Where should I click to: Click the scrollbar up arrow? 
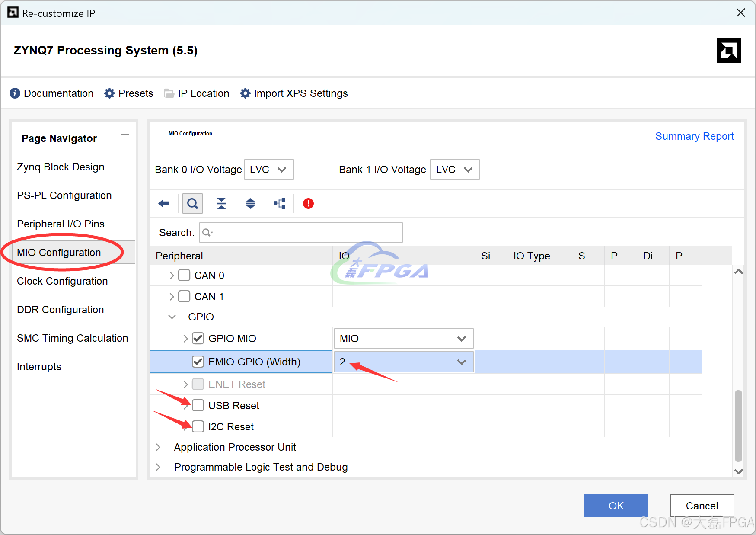click(739, 272)
